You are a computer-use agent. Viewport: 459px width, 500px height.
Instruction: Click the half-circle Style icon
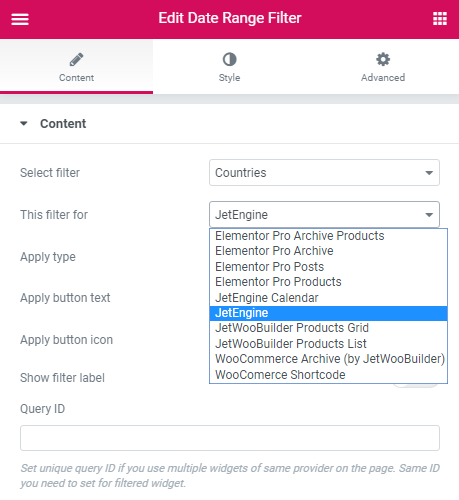[x=229, y=59]
